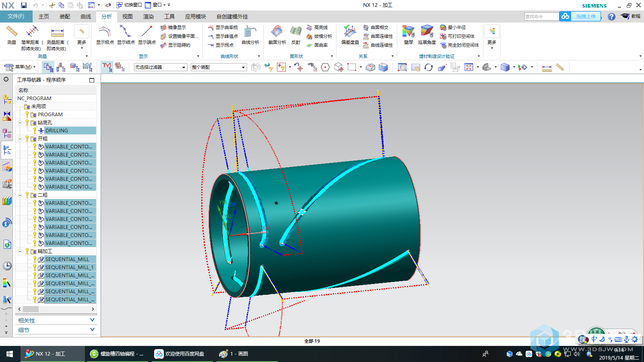
Task: Click the 拖拽上传 upload button
Action: 580,16
